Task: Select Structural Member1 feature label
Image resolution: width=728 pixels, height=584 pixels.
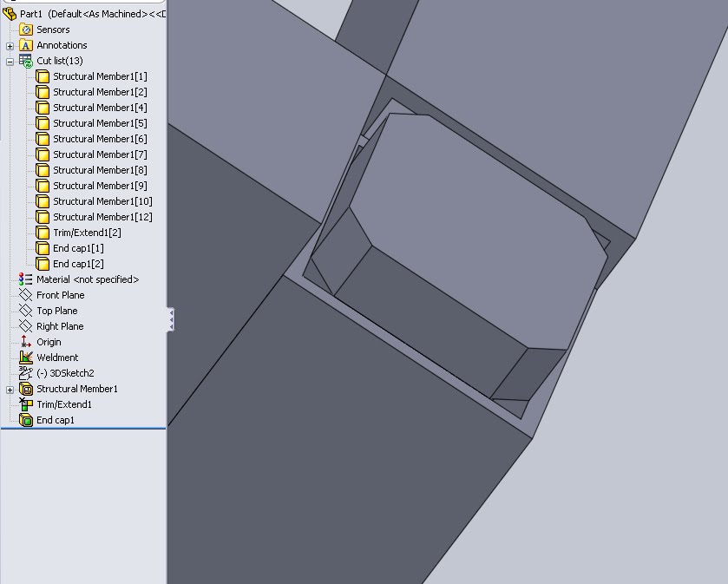Action: (77, 389)
